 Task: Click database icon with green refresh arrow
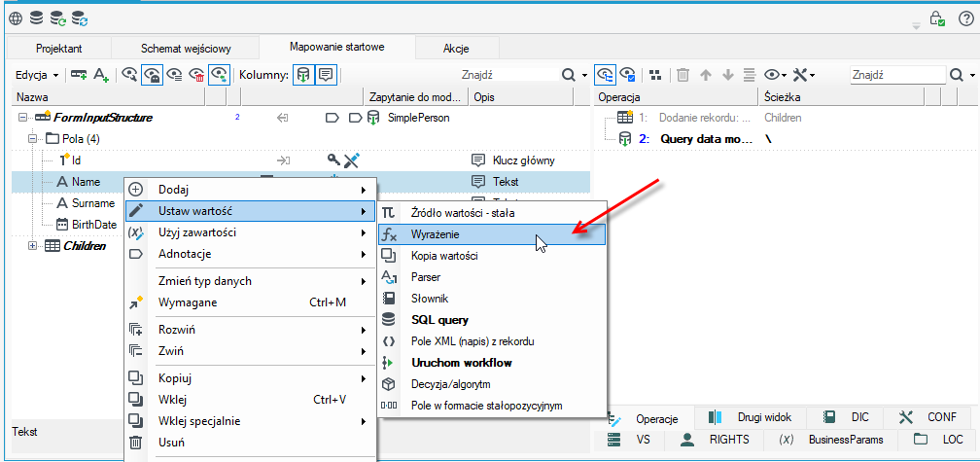pos(58,19)
